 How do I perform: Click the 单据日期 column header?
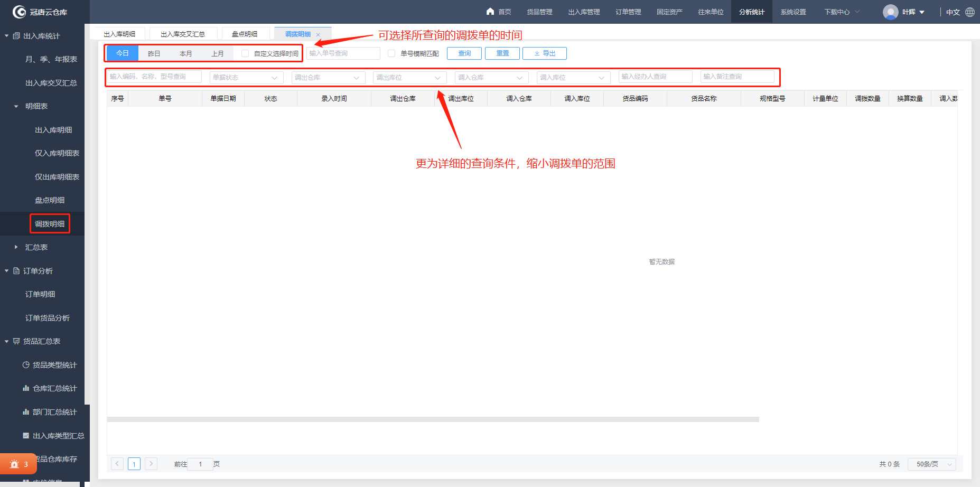point(223,99)
